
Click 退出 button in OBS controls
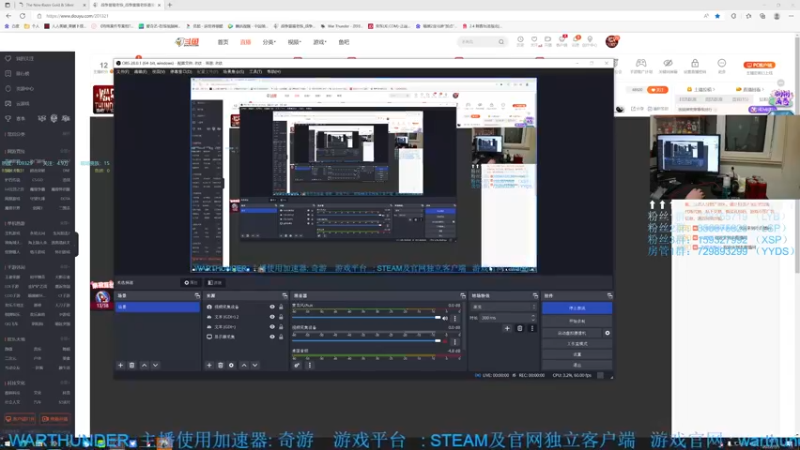[x=577, y=365]
